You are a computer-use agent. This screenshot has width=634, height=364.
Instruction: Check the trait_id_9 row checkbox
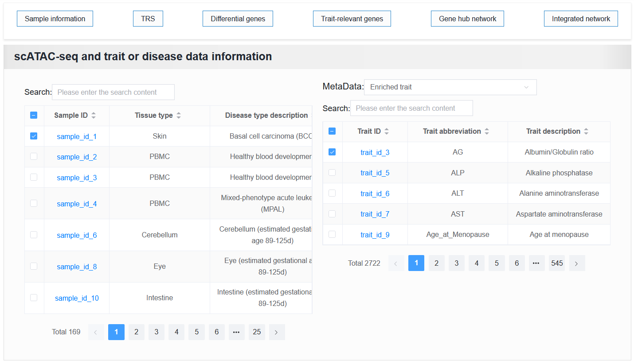tap(332, 234)
